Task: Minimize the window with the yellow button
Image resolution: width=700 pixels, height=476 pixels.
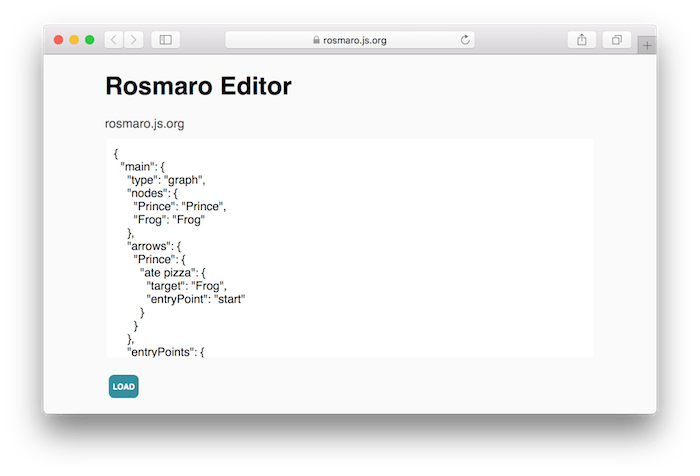Action: pos(74,40)
